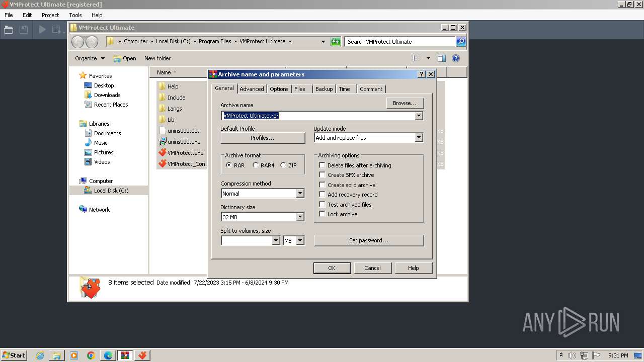Click VMProtect toolbar save disk icon
This screenshot has height=362, width=644.
click(x=24, y=30)
